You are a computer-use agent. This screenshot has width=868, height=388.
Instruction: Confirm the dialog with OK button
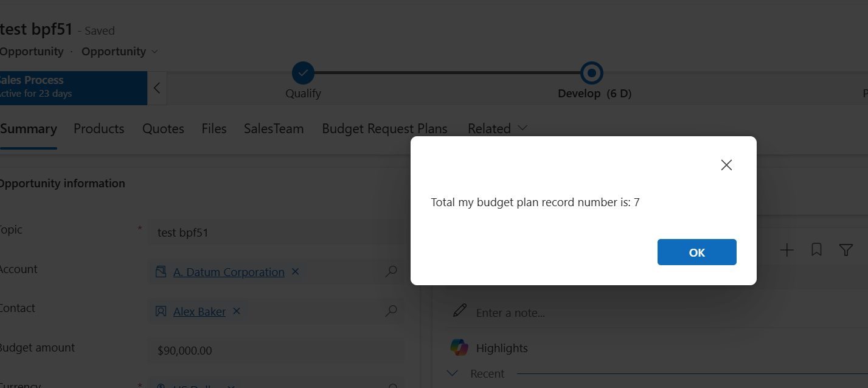point(696,252)
